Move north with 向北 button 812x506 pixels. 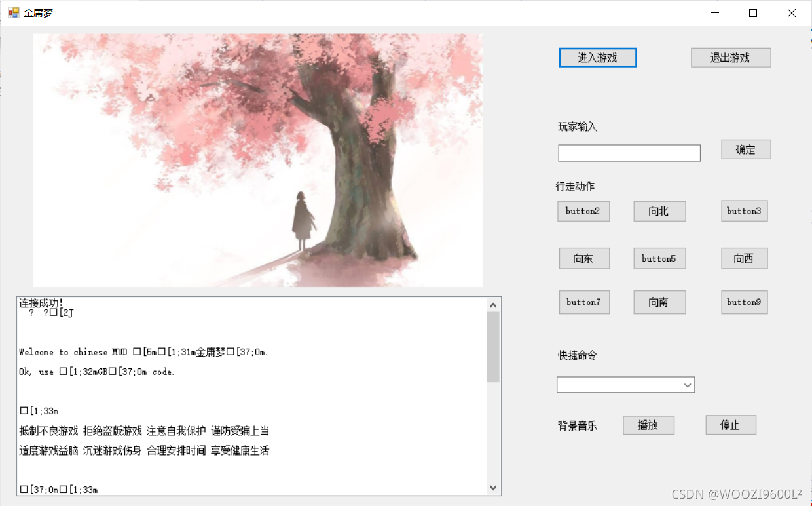pos(659,211)
